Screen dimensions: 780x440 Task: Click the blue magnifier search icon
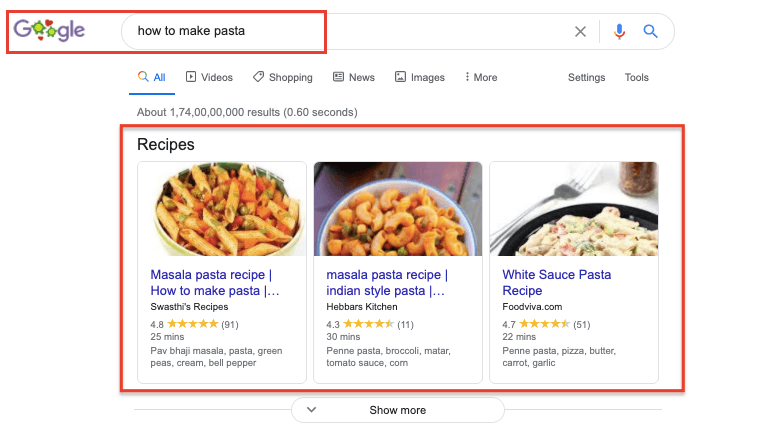(x=651, y=32)
